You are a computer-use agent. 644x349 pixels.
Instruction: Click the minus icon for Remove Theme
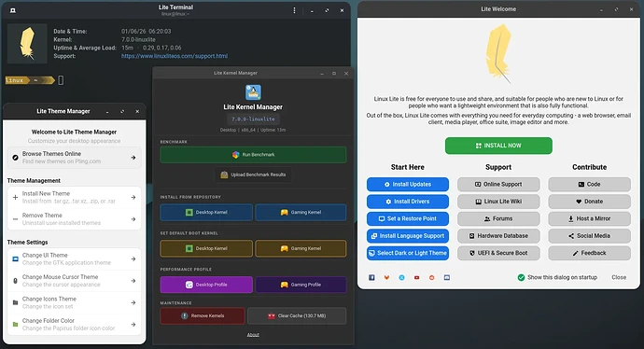coord(15,219)
